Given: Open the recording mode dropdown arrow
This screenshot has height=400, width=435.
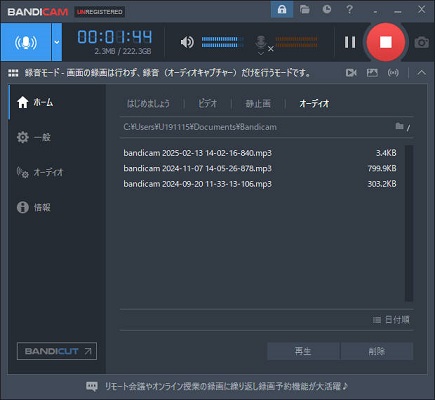Looking at the screenshot, I should click(x=57, y=42).
